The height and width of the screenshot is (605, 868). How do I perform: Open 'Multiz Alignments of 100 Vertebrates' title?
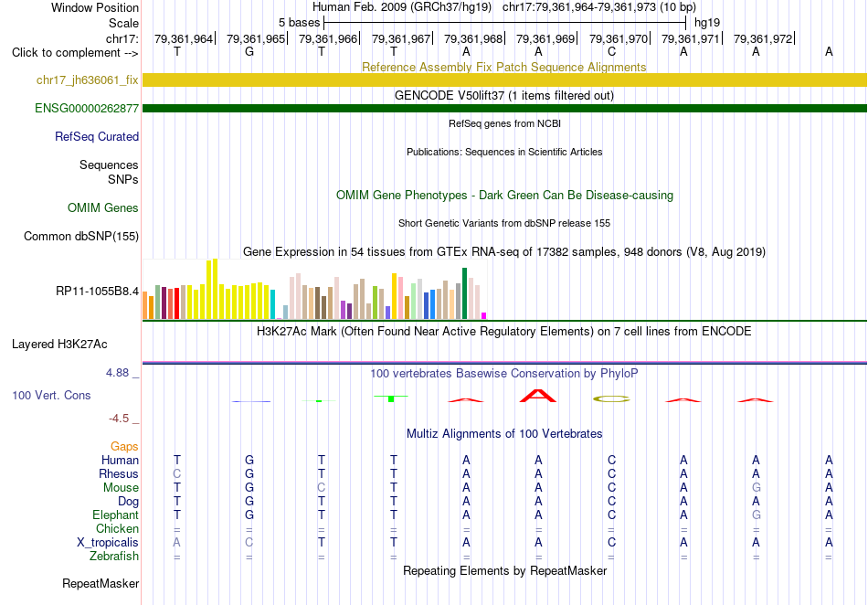pyautogui.click(x=503, y=434)
